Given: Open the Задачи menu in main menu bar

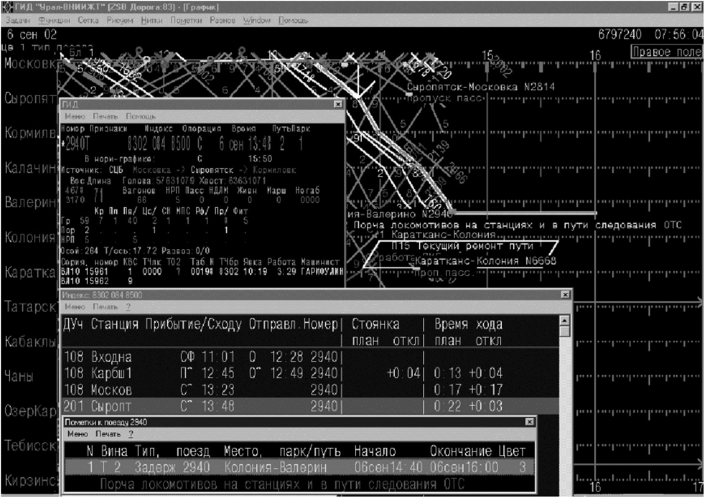Looking at the screenshot, I should pyautogui.click(x=15, y=20).
